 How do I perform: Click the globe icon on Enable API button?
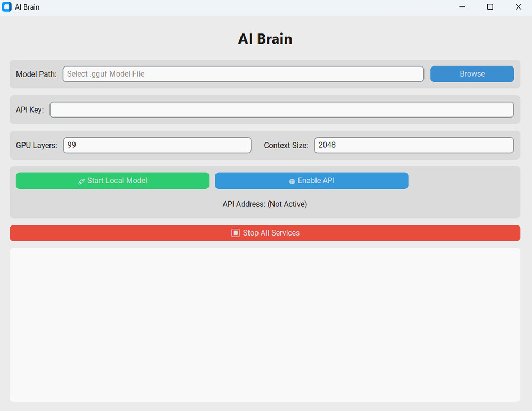pyautogui.click(x=292, y=181)
